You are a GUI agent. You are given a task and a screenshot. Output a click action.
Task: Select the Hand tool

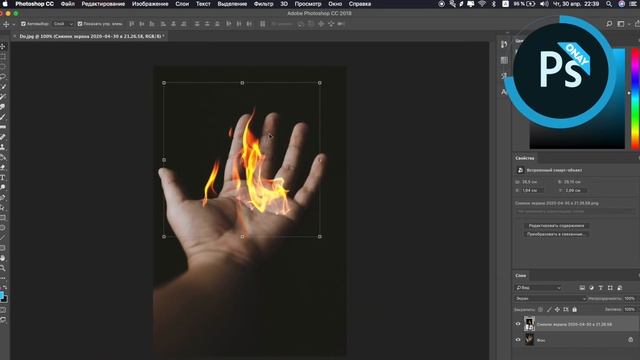pyautogui.click(x=3, y=258)
